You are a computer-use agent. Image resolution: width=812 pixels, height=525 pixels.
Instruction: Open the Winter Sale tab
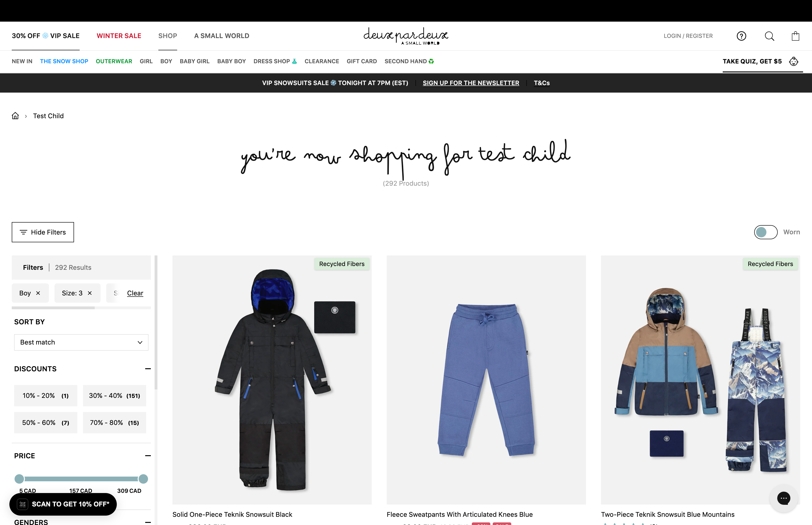click(x=119, y=36)
